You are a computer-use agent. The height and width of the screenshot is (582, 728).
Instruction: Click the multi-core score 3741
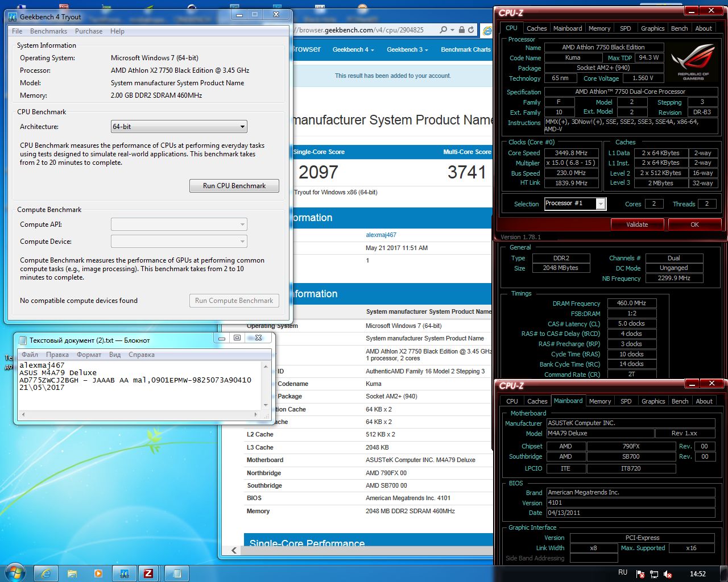467,172
